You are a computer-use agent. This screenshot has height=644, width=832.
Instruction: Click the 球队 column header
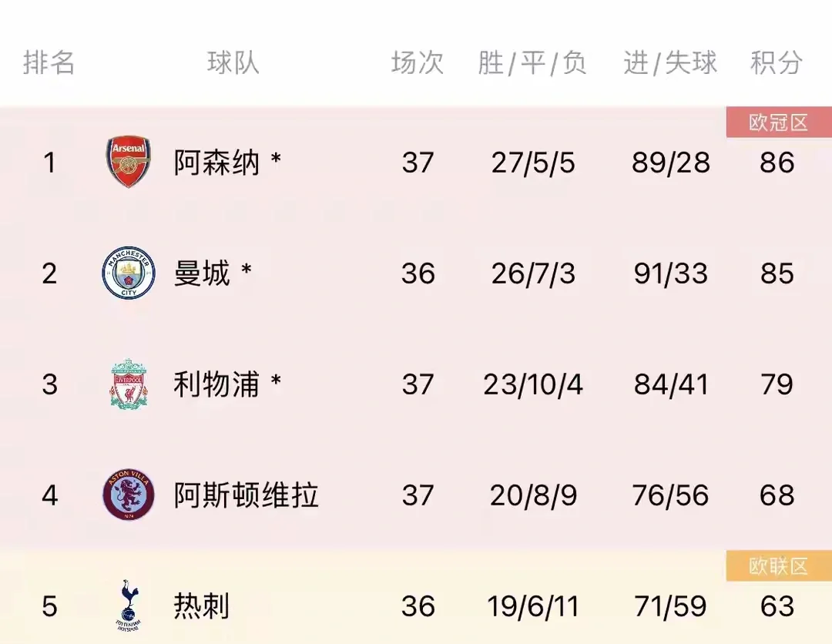[233, 63]
